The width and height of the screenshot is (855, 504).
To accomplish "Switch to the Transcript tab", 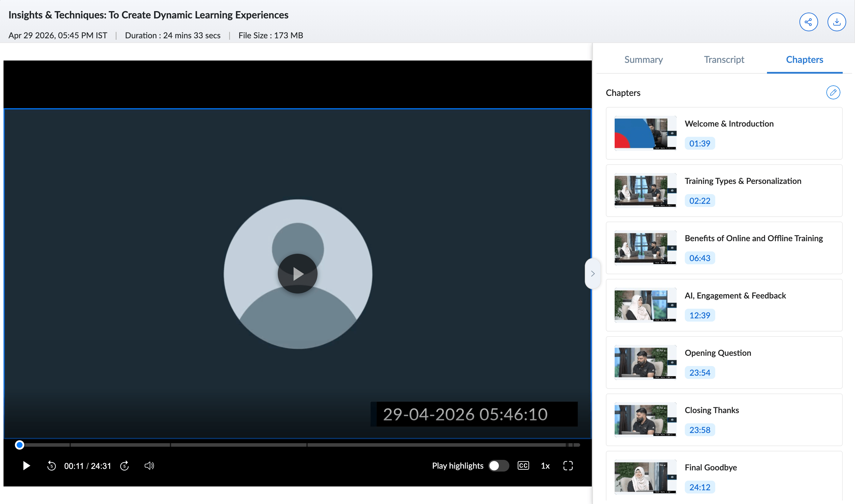I will click(x=724, y=59).
